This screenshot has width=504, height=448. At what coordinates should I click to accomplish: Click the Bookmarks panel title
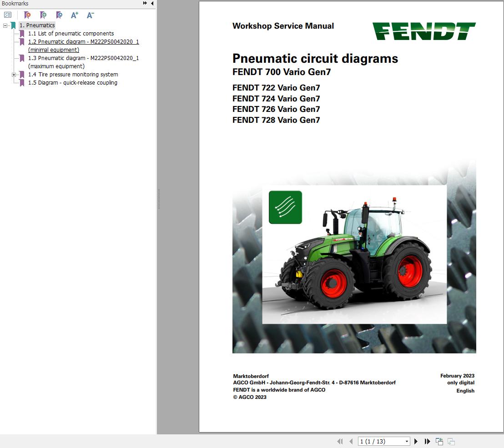pyautogui.click(x=15, y=4)
